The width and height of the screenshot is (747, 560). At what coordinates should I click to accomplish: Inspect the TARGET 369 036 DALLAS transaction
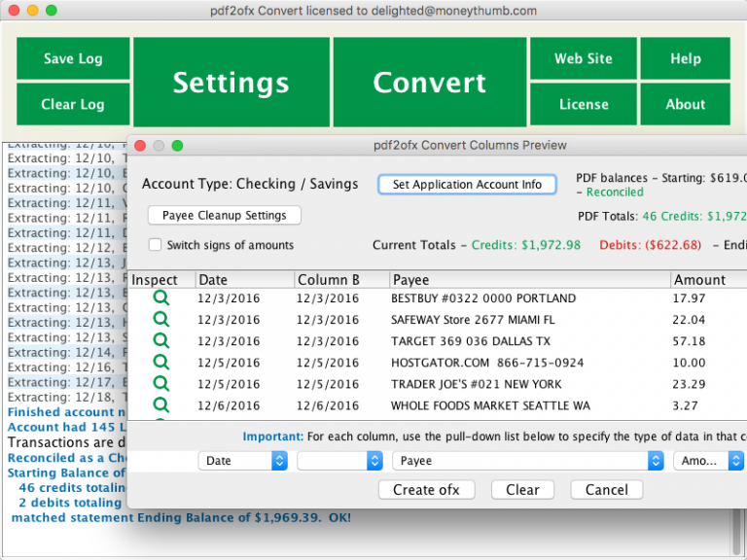[161, 341]
